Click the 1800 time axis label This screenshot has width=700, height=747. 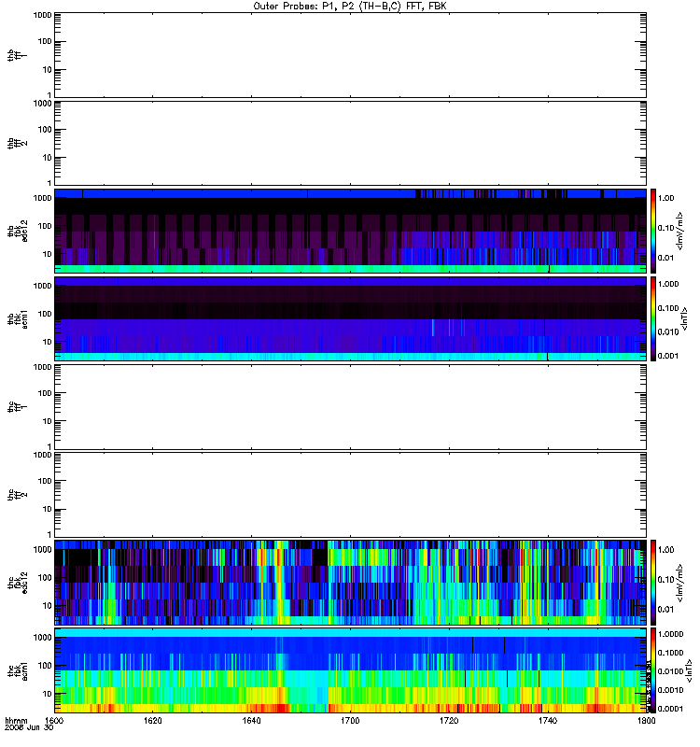tap(646, 721)
